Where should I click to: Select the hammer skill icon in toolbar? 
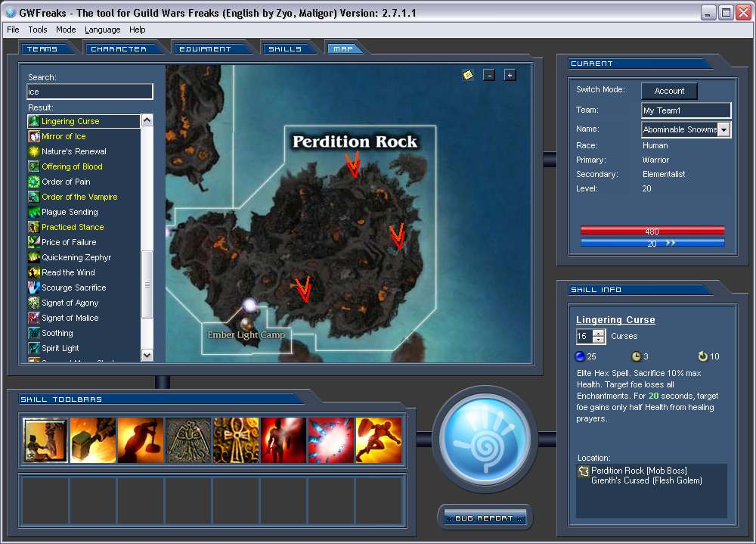point(92,440)
